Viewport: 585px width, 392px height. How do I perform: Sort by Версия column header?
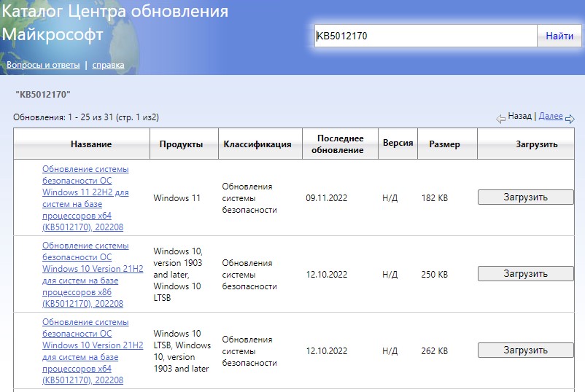click(398, 143)
